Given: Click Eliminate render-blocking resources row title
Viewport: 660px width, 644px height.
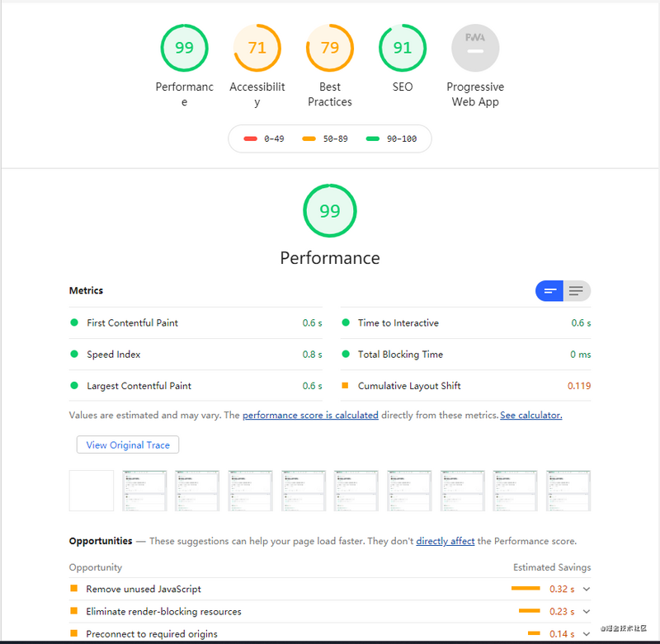Looking at the screenshot, I should (x=163, y=611).
